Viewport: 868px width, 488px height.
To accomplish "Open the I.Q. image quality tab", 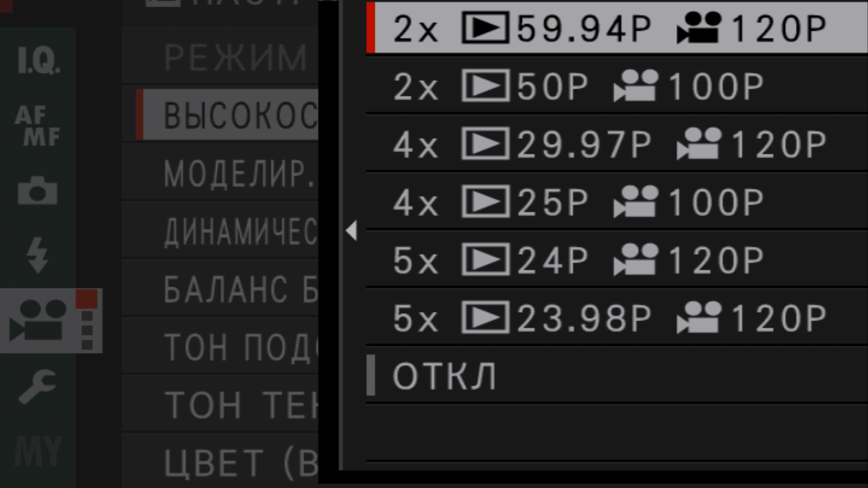I will (x=38, y=61).
